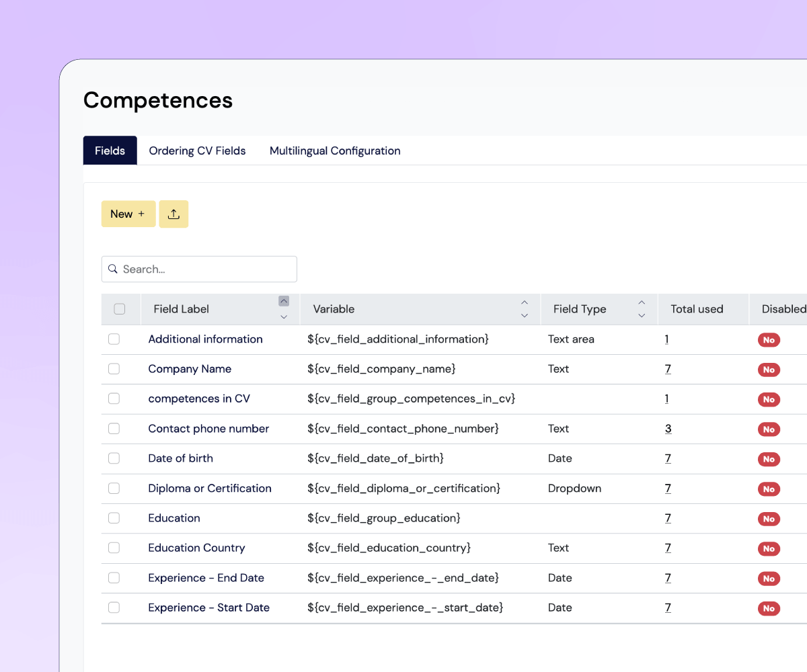
Task: Check the competences in CV row checkbox
Action: click(x=114, y=398)
